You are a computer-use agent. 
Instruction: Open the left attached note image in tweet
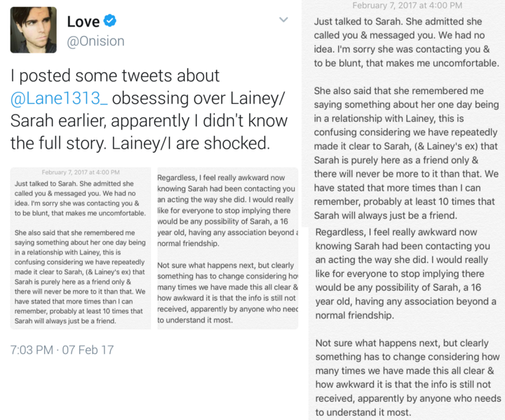pos(81,248)
